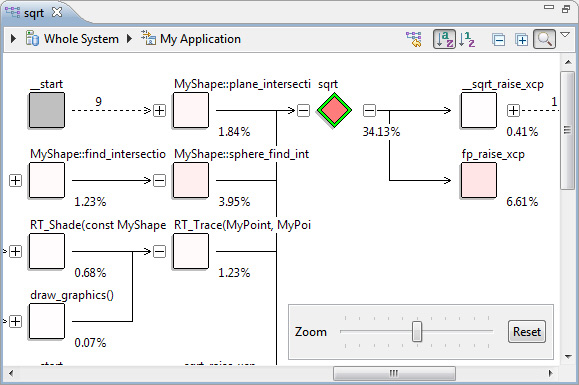Click the call graph back-navigation icon
Screen dimensions: 579x385
414,39
